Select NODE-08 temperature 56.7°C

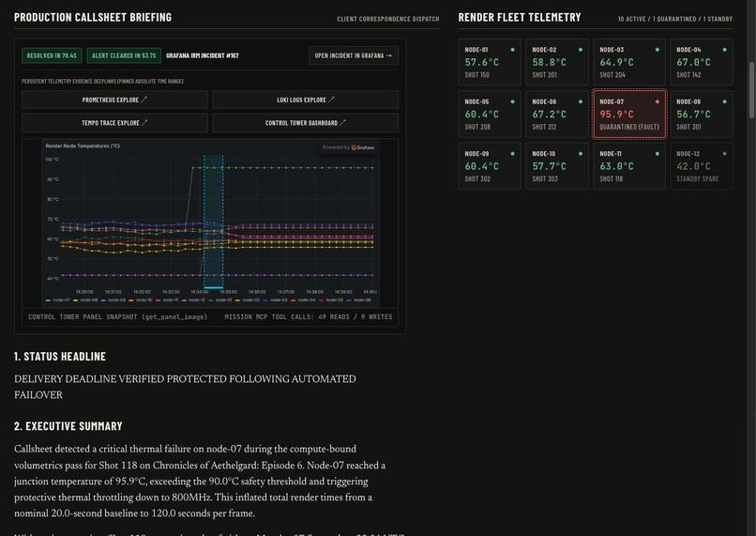[x=693, y=115]
